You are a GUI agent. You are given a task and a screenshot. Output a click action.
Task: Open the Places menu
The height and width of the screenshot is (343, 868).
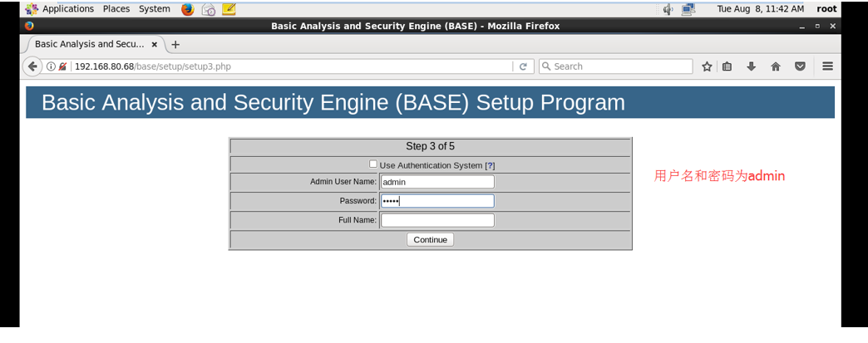116,9
